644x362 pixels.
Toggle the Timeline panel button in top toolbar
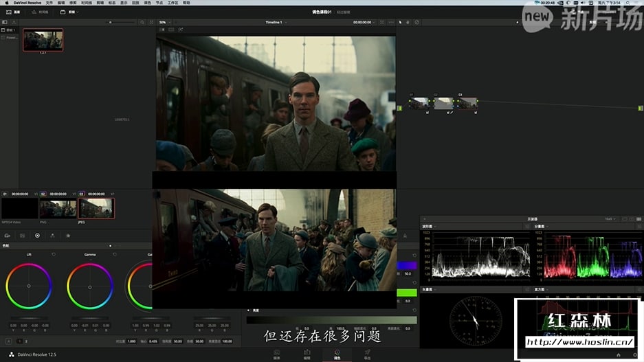pyautogui.click(x=41, y=12)
